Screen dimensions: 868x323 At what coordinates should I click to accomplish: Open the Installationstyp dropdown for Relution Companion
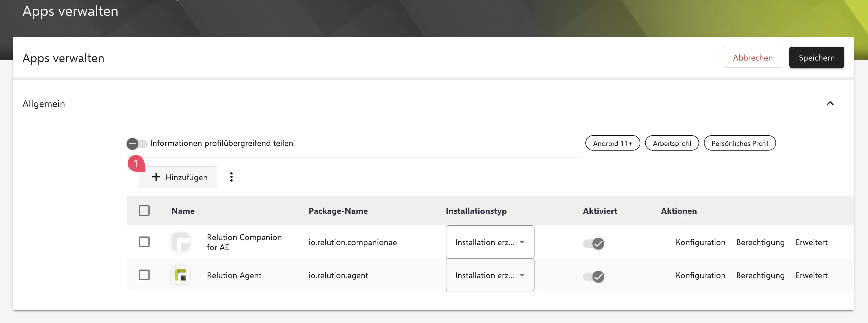click(x=490, y=242)
